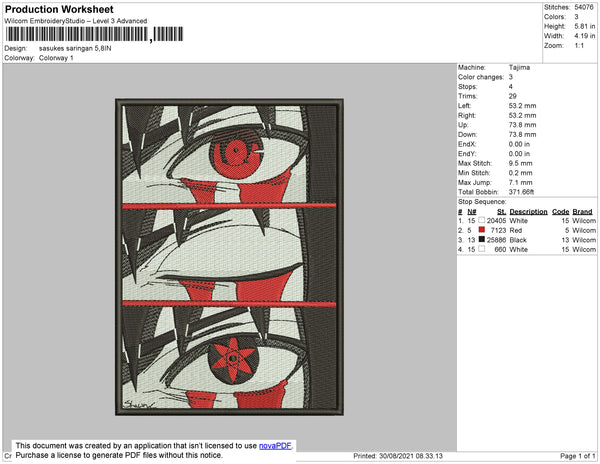Click the barcode under the worksheet title

(x=94, y=34)
